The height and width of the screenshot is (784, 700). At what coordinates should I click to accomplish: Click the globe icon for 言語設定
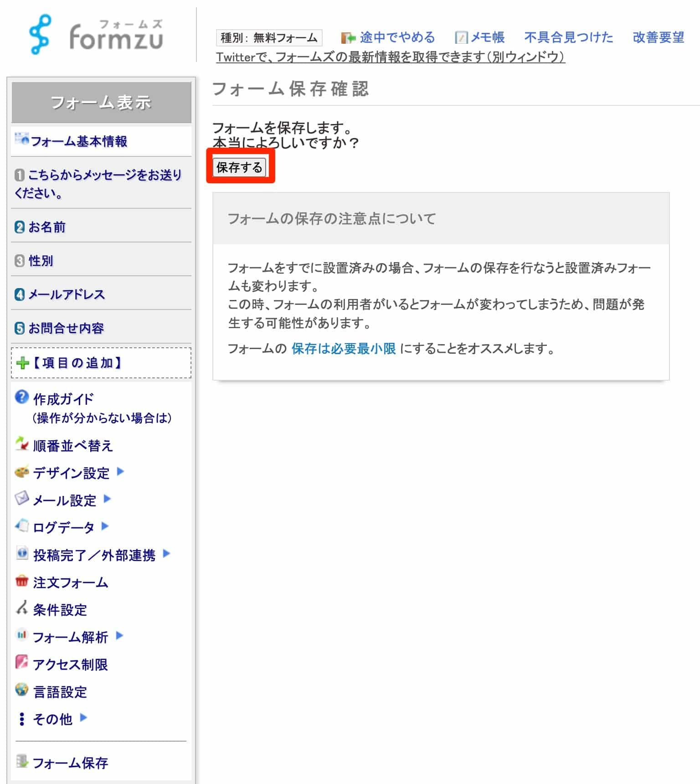pyautogui.click(x=21, y=690)
